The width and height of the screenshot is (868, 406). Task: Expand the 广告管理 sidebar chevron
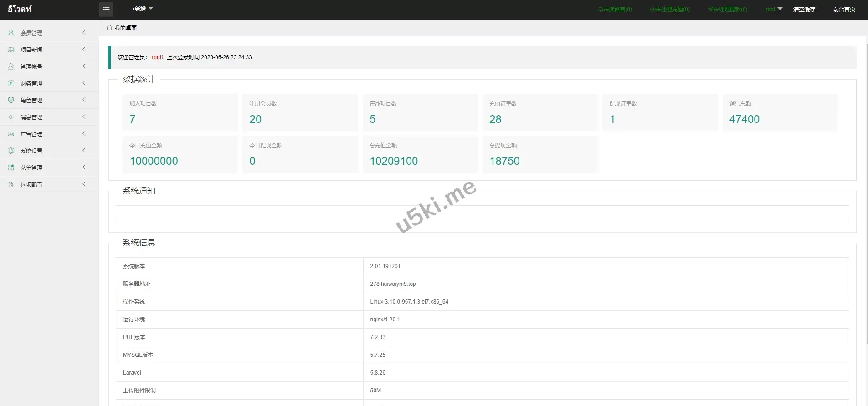click(84, 134)
